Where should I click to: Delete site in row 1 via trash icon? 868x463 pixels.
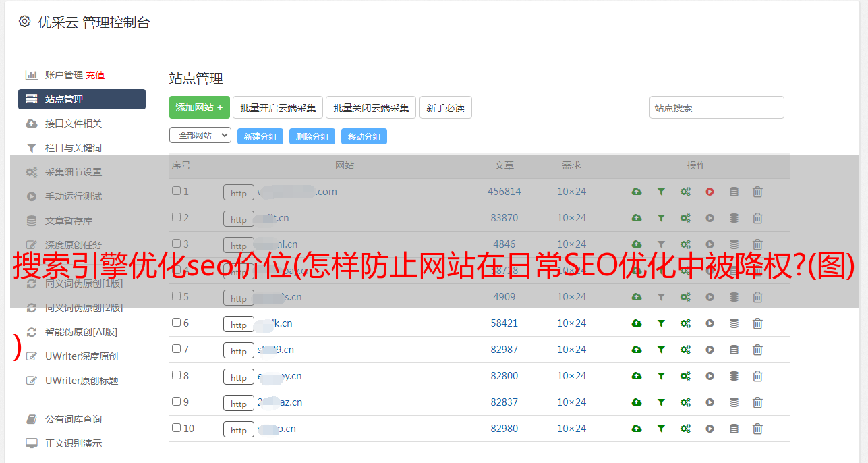point(757,192)
